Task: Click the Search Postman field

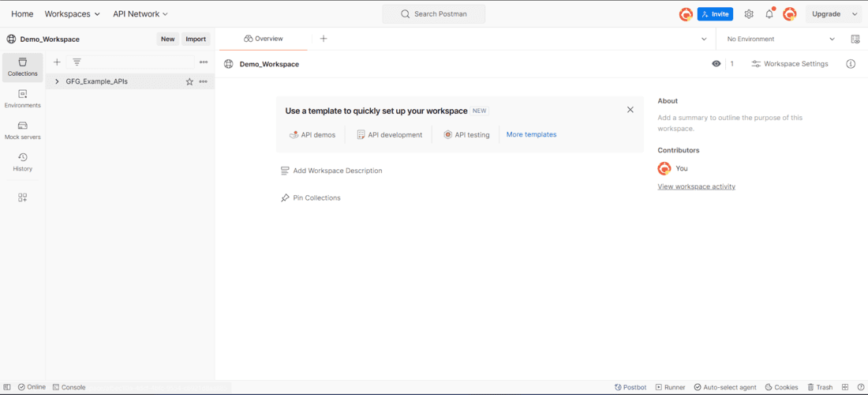Action: tap(433, 14)
